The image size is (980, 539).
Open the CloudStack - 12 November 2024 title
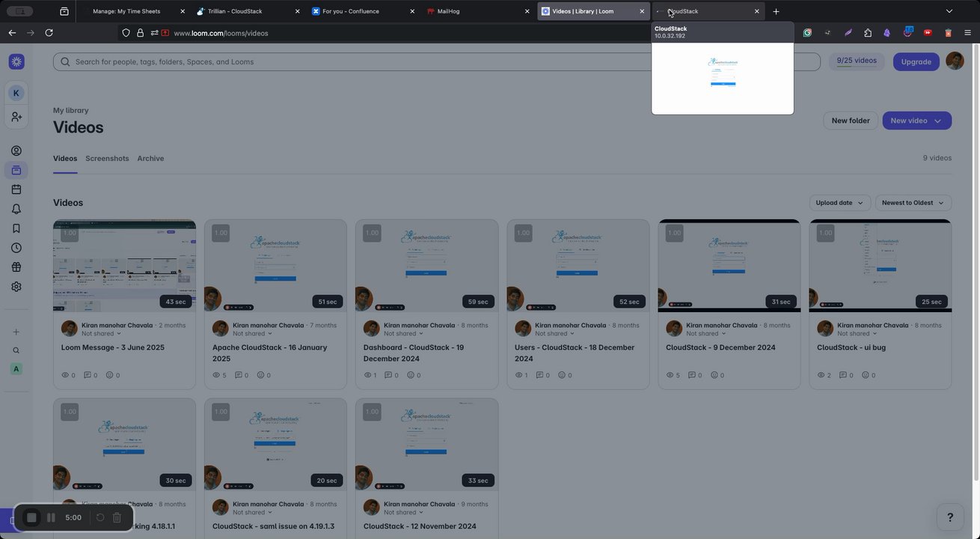[x=420, y=526]
